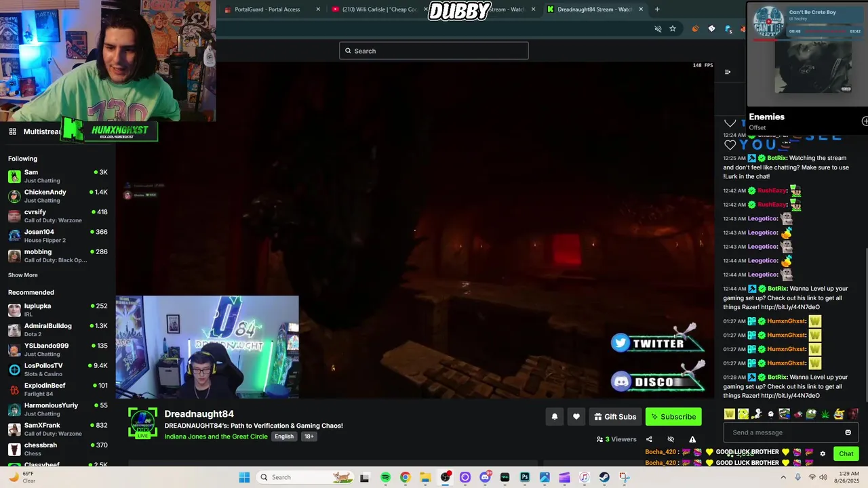This screenshot has height=488, width=868.
Task: Click the notification bell icon for Dreadnaught84
Action: pyautogui.click(x=554, y=417)
